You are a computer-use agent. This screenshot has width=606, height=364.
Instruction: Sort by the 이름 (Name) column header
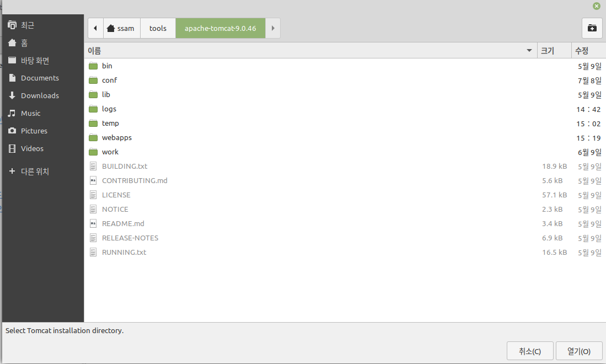point(311,51)
